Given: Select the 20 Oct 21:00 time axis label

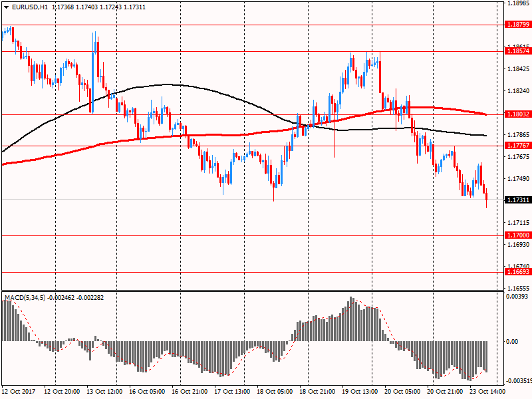Looking at the screenshot, I should tap(445, 391).
